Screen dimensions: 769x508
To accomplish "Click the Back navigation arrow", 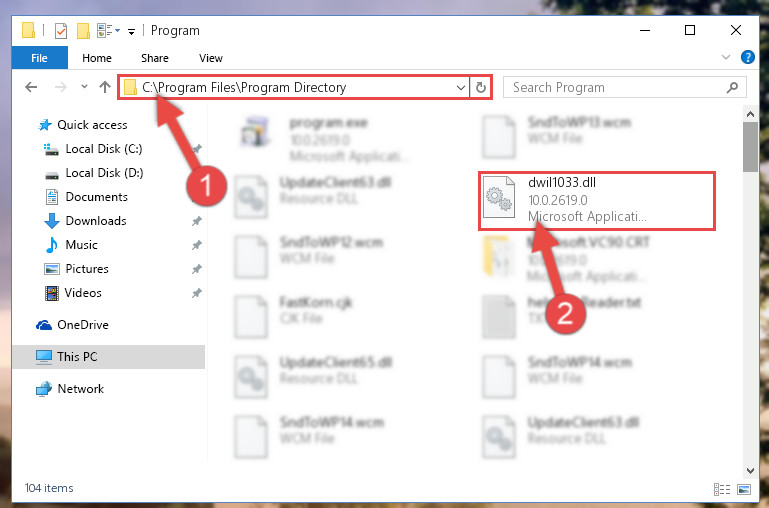I will click(31, 87).
